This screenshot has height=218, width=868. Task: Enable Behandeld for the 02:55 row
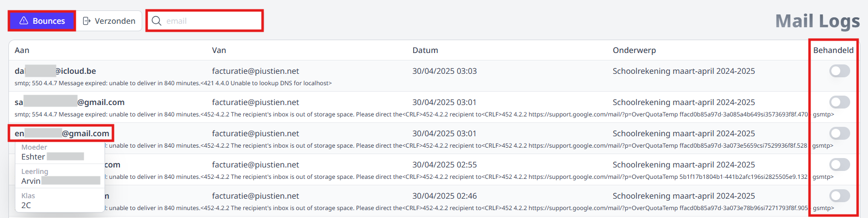(x=840, y=164)
